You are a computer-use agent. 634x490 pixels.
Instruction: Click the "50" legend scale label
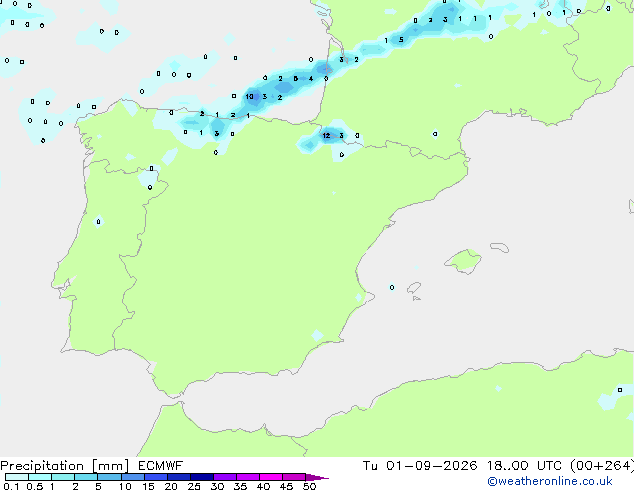(x=310, y=486)
